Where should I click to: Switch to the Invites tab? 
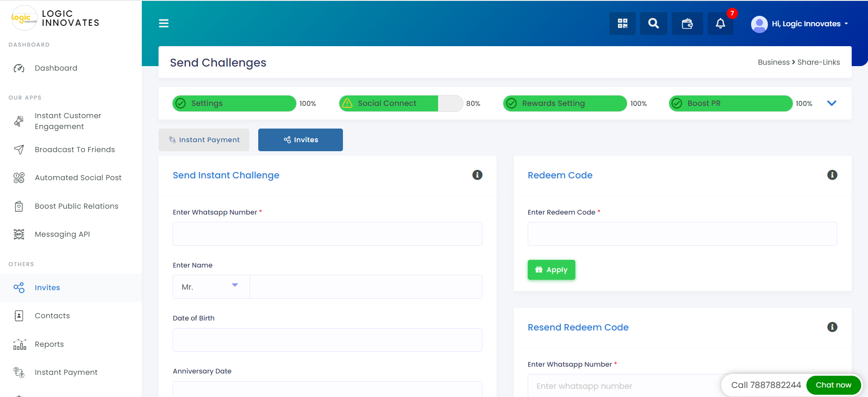pyautogui.click(x=300, y=140)
